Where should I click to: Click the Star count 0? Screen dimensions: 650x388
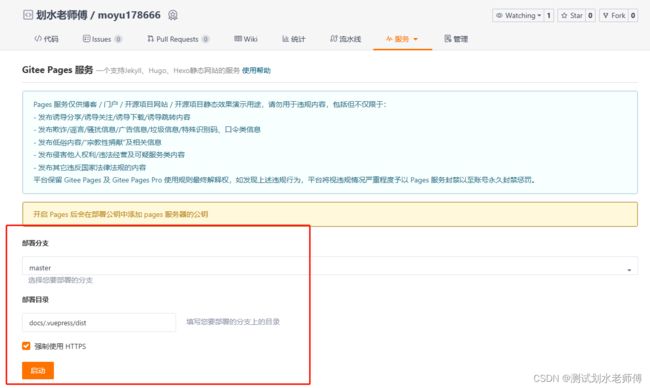(x=590, y=16)
